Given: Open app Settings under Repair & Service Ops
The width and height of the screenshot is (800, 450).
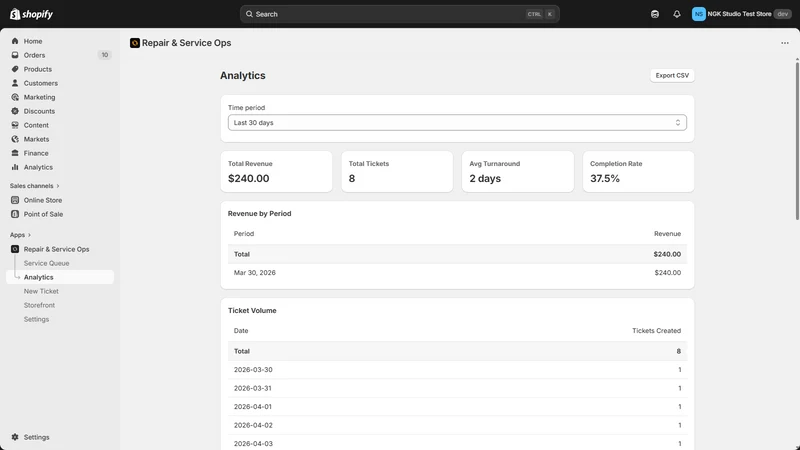Looking at the screenshot, I should click(x=36, y=319).
